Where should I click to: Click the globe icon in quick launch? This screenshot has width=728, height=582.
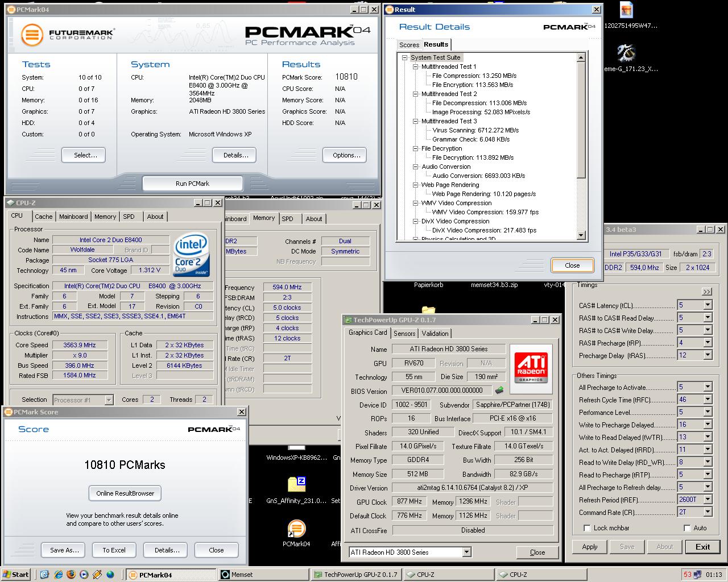coord(110,575)
